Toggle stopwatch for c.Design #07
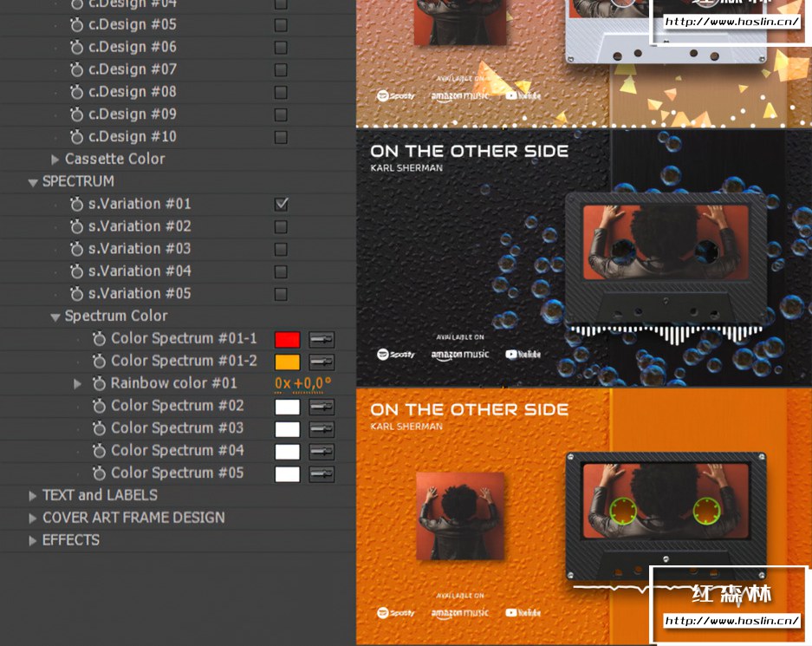Image resolution: width=812 pixels, height=646 pixels. [x=76, y=69]
